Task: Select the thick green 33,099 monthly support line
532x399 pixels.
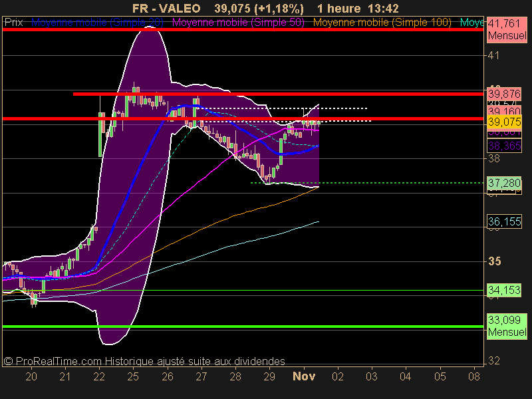Action: [243, 327]
